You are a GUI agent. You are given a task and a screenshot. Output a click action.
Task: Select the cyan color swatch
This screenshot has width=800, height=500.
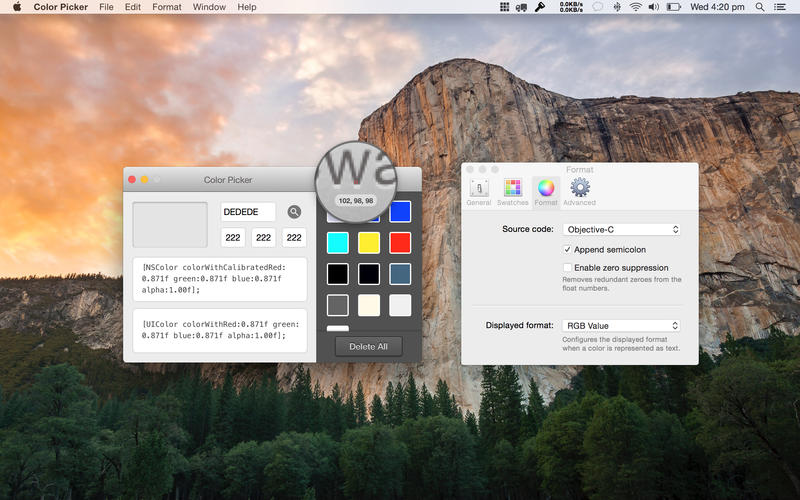[338, 243]
